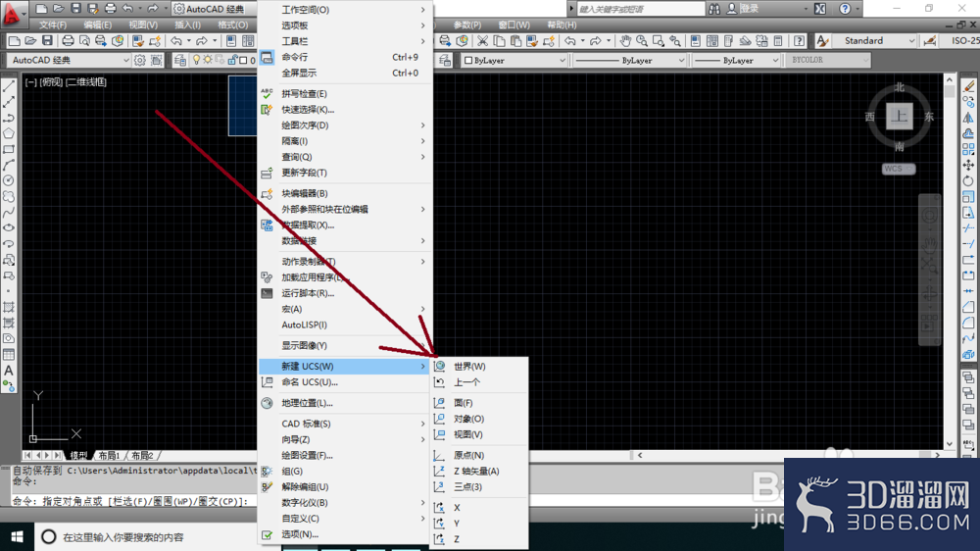Click the Pan hand icon in toolbar
This screenshot has width=980, height=551.
[x=625, y=40]
